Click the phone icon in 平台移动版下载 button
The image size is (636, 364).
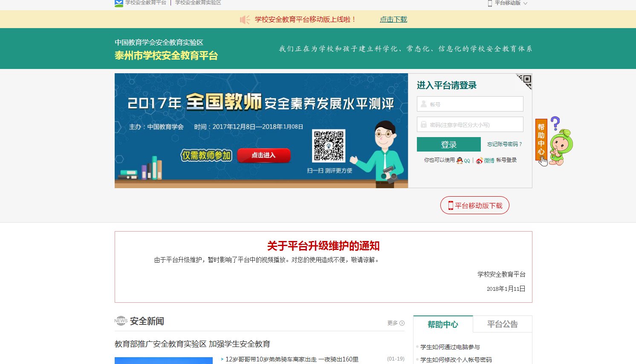[450, 205]
